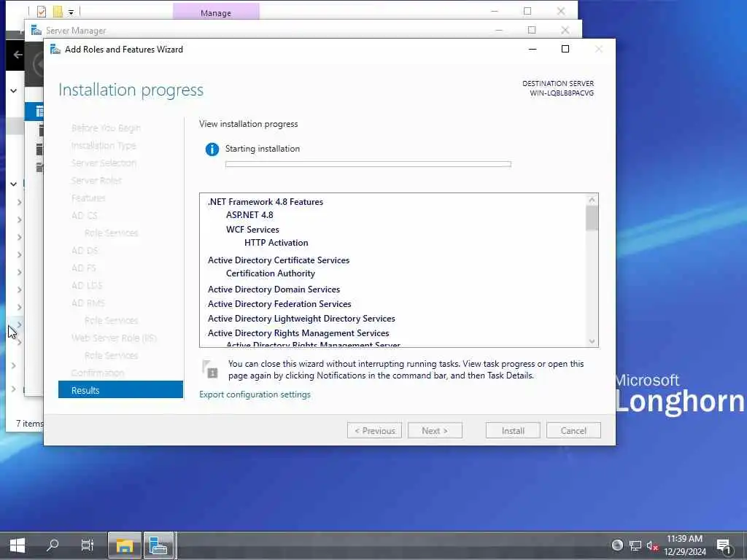Select 'ASP.NET 4.8' entry

249,215
